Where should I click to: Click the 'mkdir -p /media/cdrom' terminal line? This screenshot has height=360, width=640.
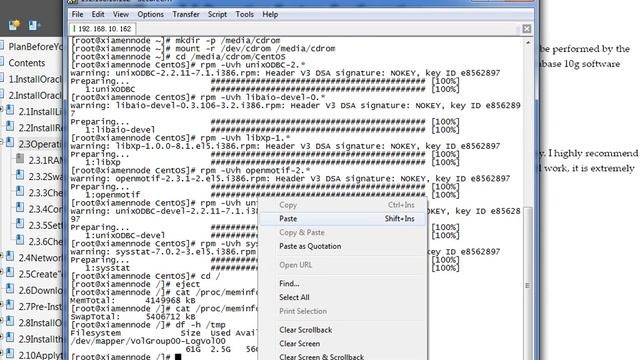pos(176,40)
